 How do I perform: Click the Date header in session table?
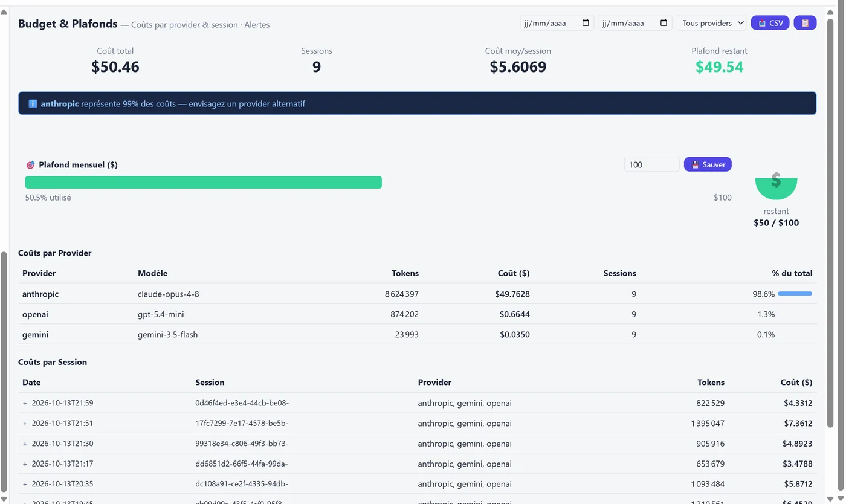(x=31, y=383)
